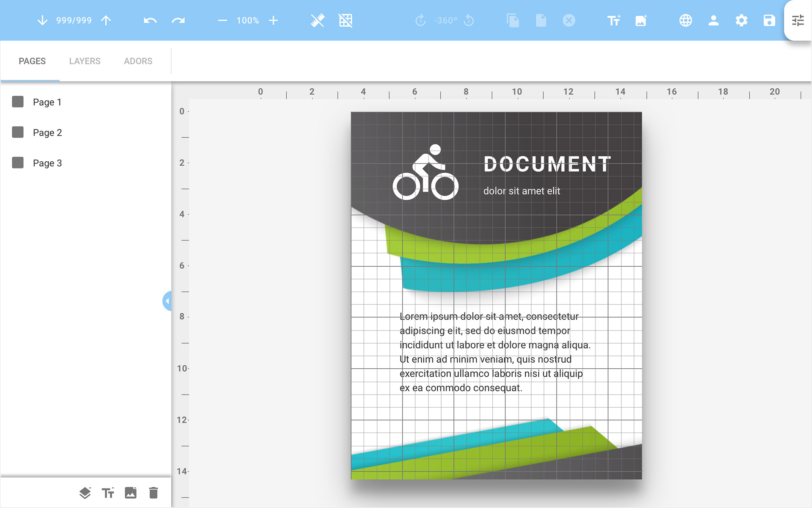Click the add image icon in the bottom panel bar
Screen dimensions: 812x508
(x=131, y=493)
